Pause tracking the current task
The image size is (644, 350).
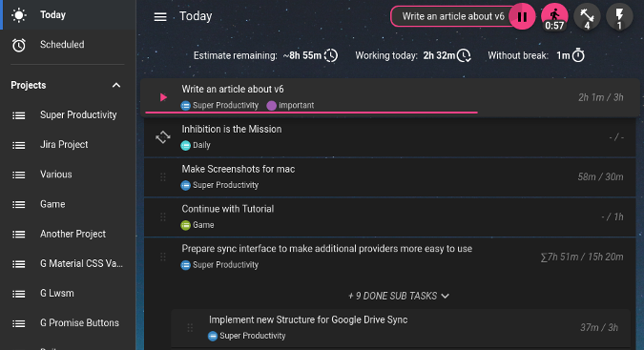[x=522, y=17]
